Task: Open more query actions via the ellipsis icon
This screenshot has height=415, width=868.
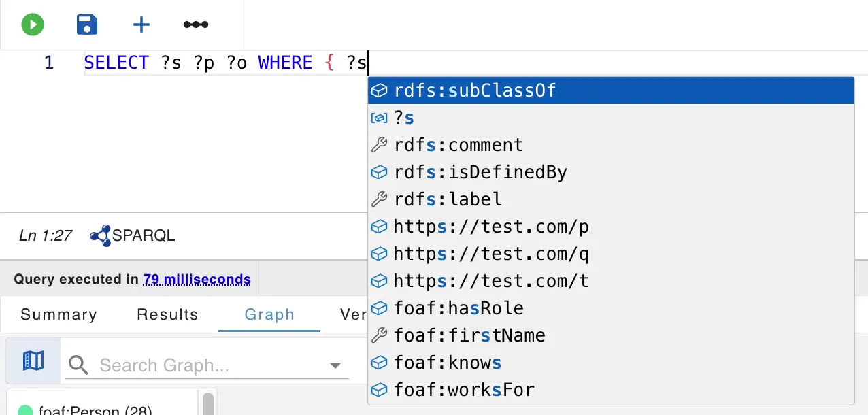Action: [x=195, y=24]
